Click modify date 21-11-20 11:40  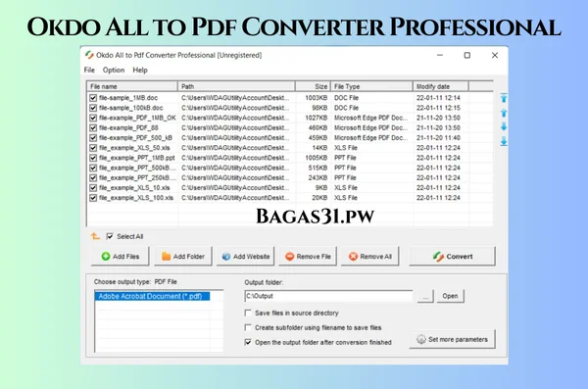tap(438, 138)
